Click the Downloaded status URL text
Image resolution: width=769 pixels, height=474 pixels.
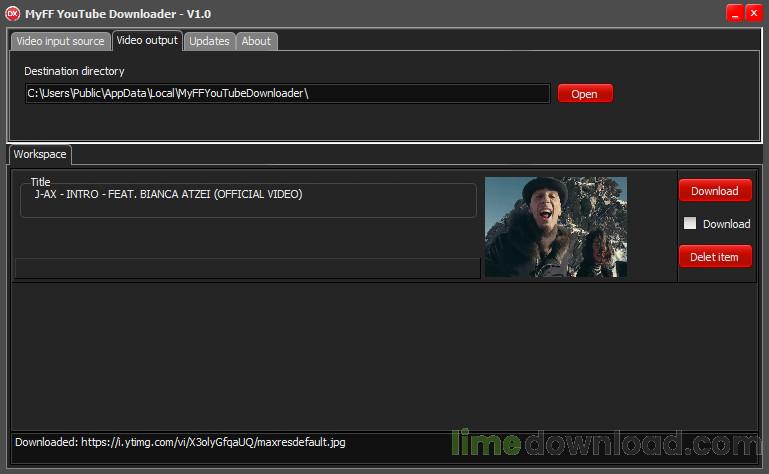180,442
